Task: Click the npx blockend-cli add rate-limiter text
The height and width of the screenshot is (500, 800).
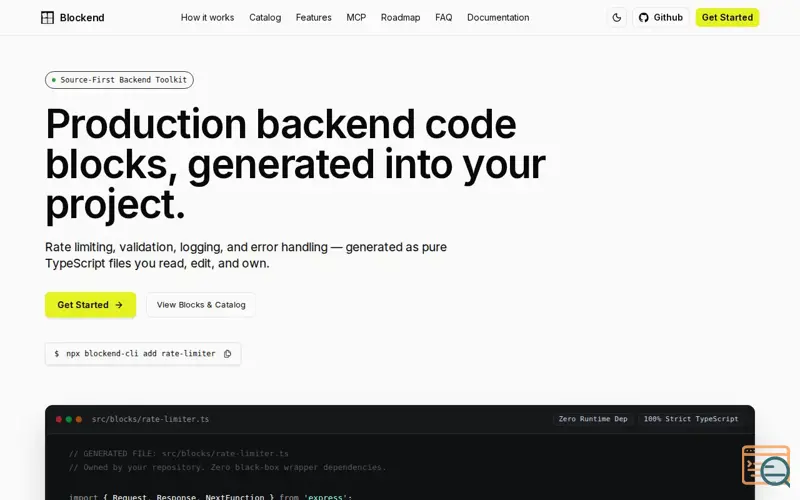Action: pyautogui.click(x=141, y=354)
